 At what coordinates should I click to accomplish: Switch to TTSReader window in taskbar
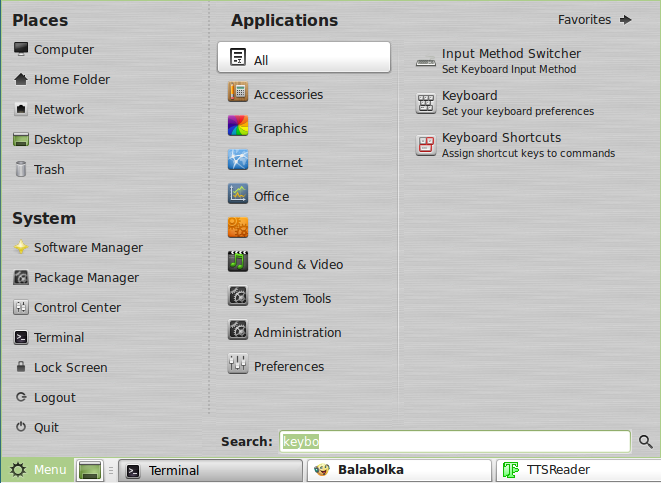tap(579, 470)
